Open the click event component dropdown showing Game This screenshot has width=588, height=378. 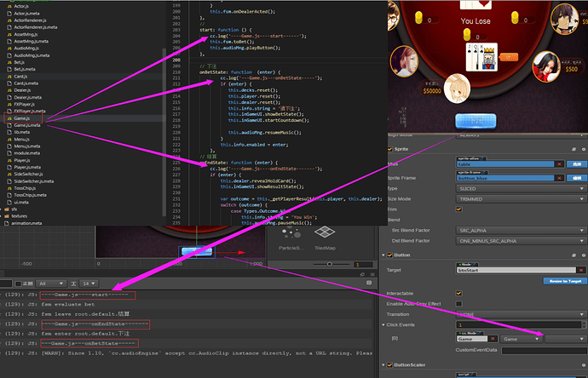coord(521,339)
